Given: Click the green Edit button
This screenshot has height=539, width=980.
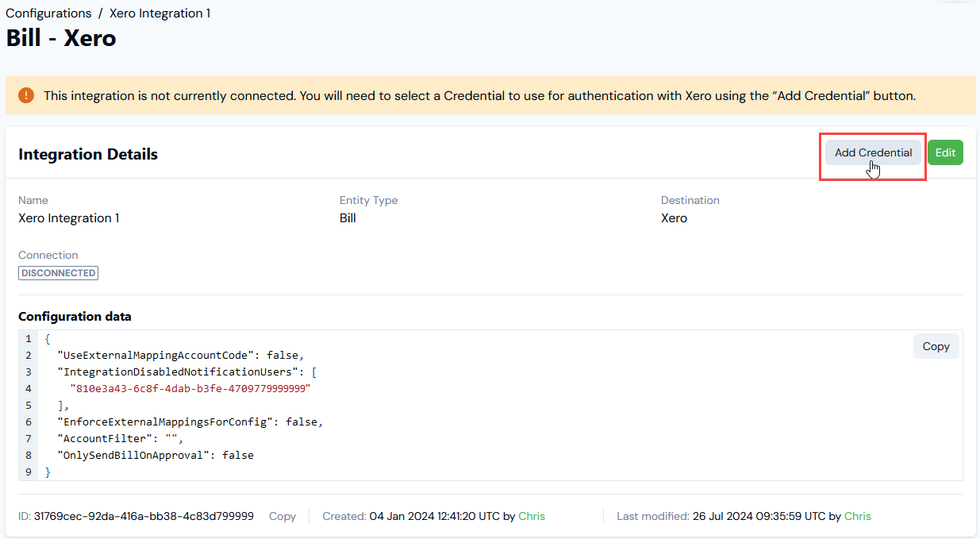Looking at the screenshot, I should [x=945, y=152].
